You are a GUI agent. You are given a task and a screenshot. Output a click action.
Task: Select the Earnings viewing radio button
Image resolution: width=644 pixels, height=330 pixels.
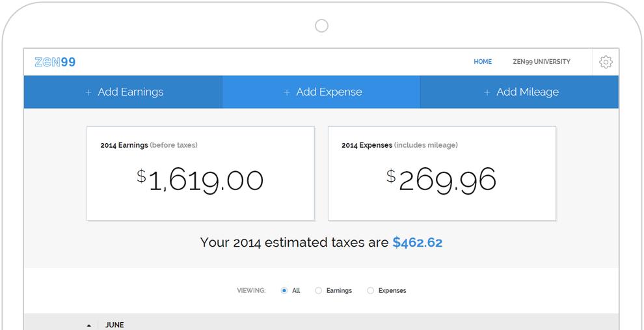(318, 291)
